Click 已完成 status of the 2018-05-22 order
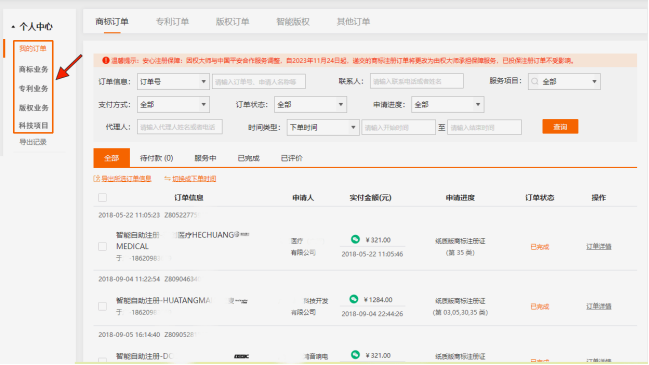 540,247
